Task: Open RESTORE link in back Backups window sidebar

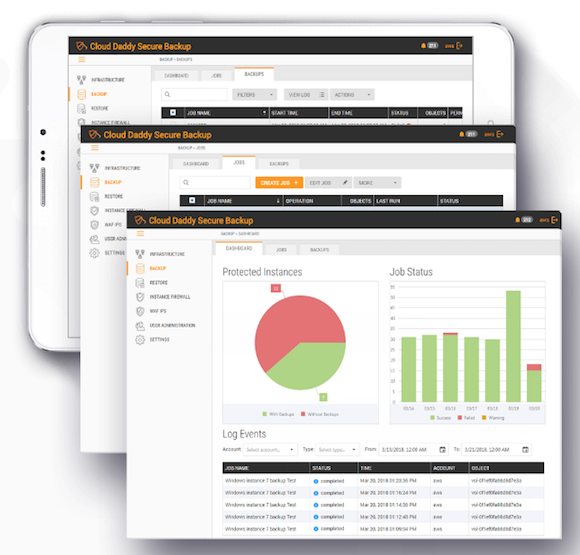Action: coord(100,108)
